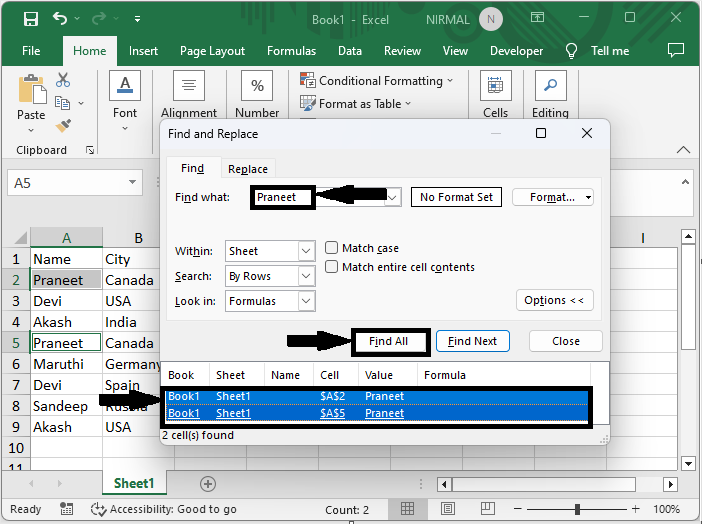Open the Look in Formulas dropdown
Viewport: 702px width, 524px height.
(x=270, y=301)
